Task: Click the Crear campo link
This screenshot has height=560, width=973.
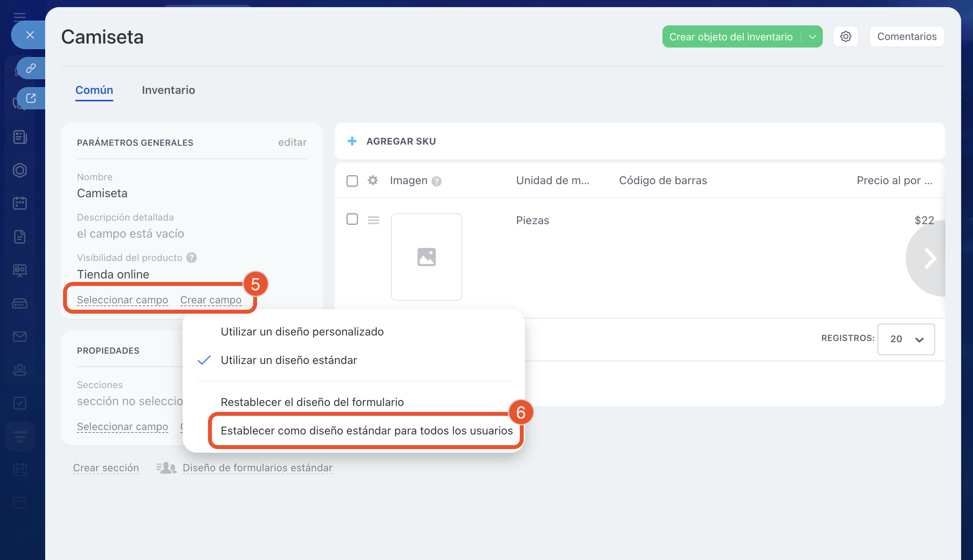Action: click(211, 300)
